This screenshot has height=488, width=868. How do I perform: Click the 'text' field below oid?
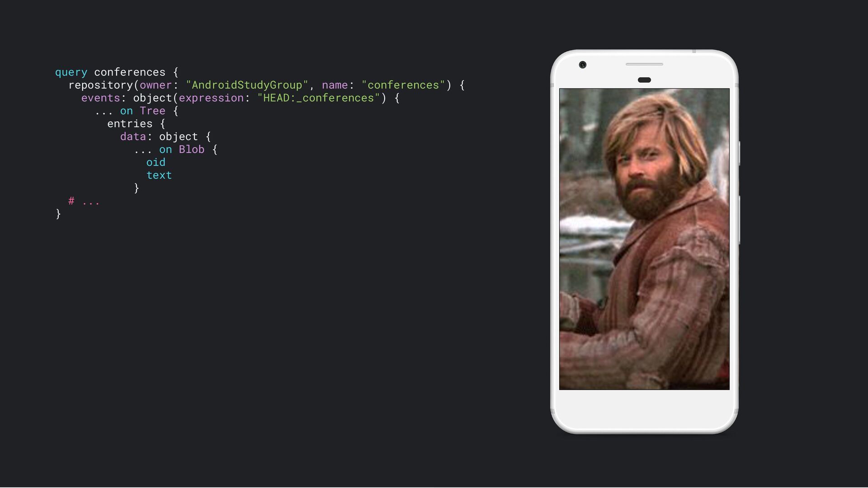point(159,175)
